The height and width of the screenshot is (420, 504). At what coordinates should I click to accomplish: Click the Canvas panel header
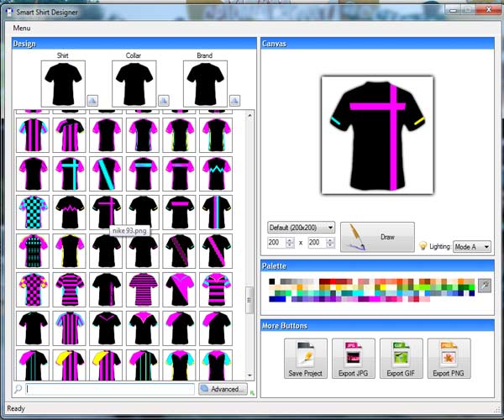[377, 44]
